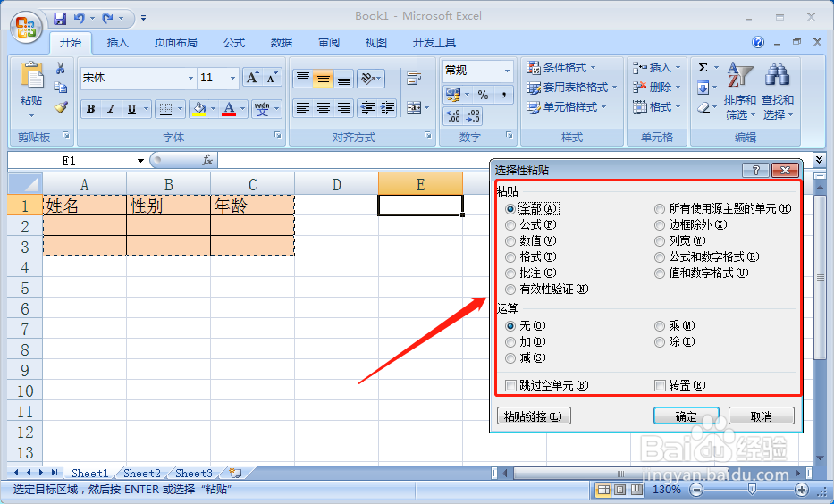Expand the Name Box dropdown arrow

pos(140,161)
